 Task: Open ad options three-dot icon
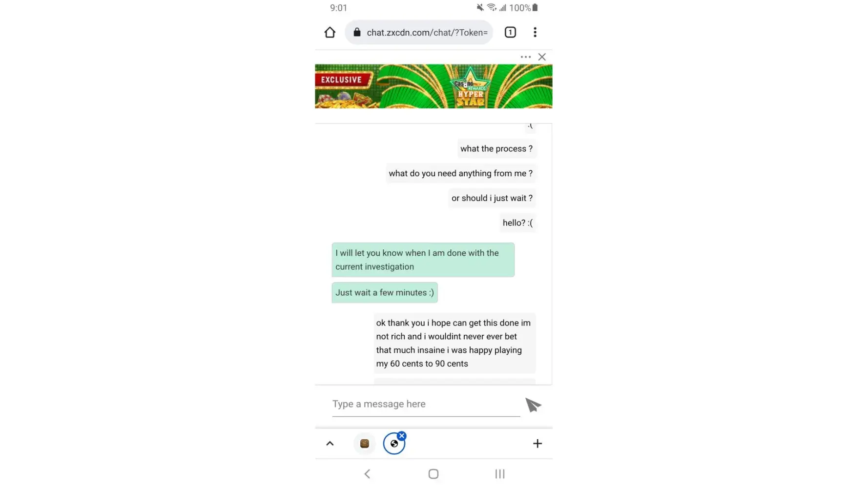526,57
